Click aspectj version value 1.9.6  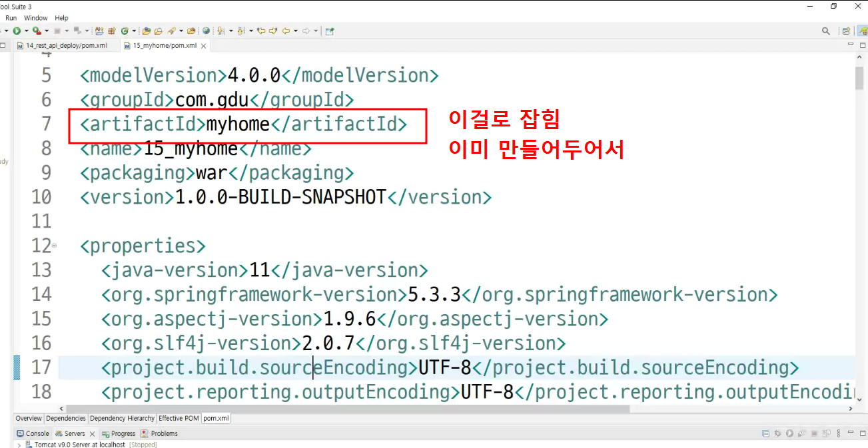click(x=350, y=319)
